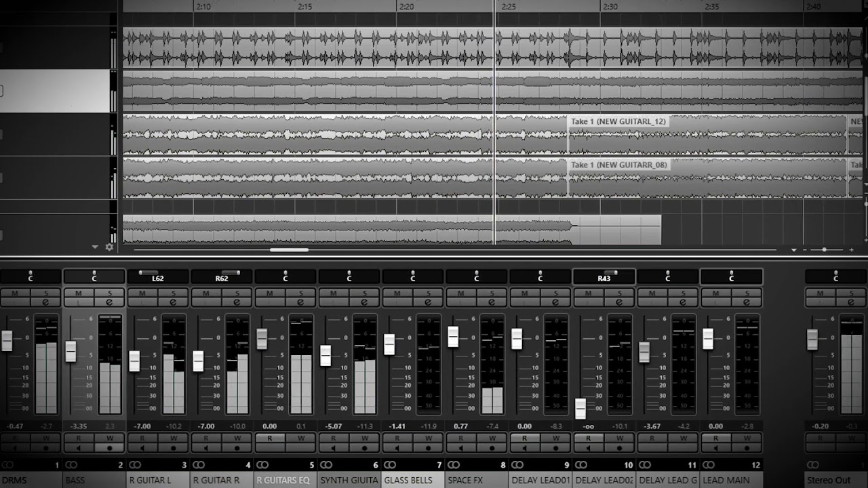Viewport: 868px width, 488px height.
Task: Click stereo link icon on DRMS channel
Action: click(7, 465)
